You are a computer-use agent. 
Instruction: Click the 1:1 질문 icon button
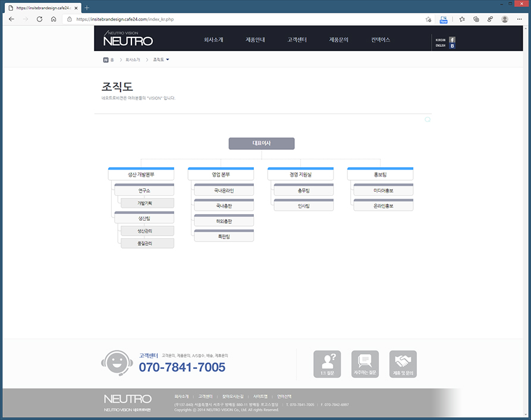(327, 364)
